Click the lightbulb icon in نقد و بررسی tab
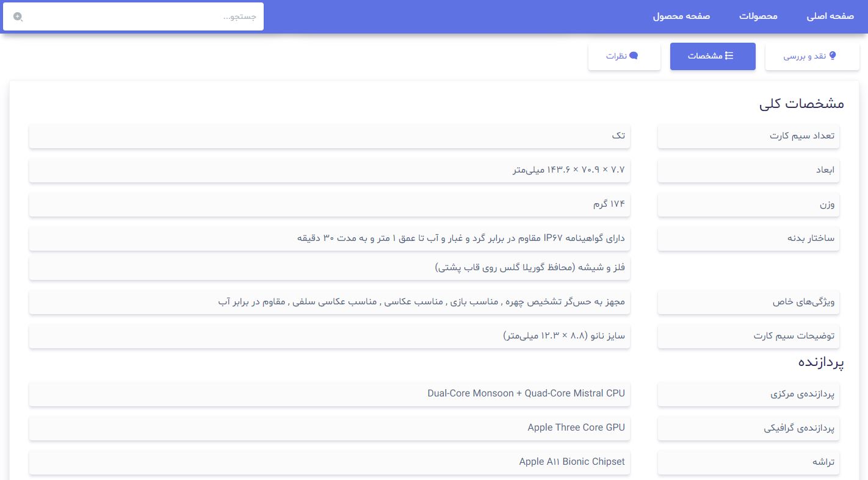 833,56
